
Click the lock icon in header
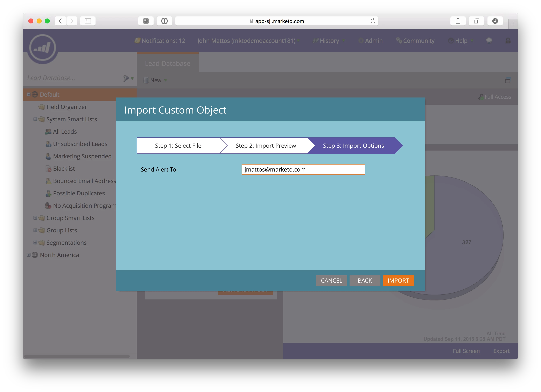508,41
